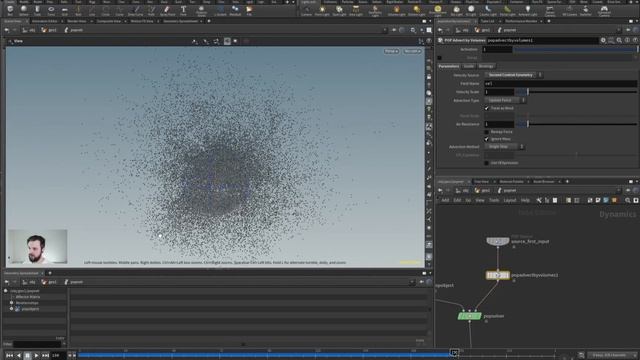Open the network editor wrench tools icon

(x=539, y=200)
